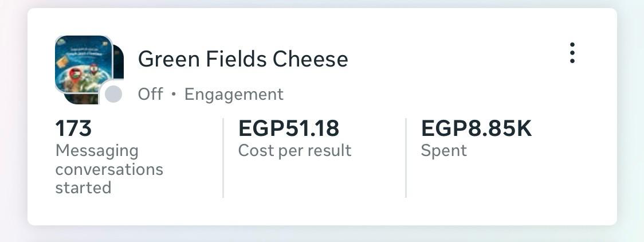Select the Cost per result label

click(x=294, y=151)
